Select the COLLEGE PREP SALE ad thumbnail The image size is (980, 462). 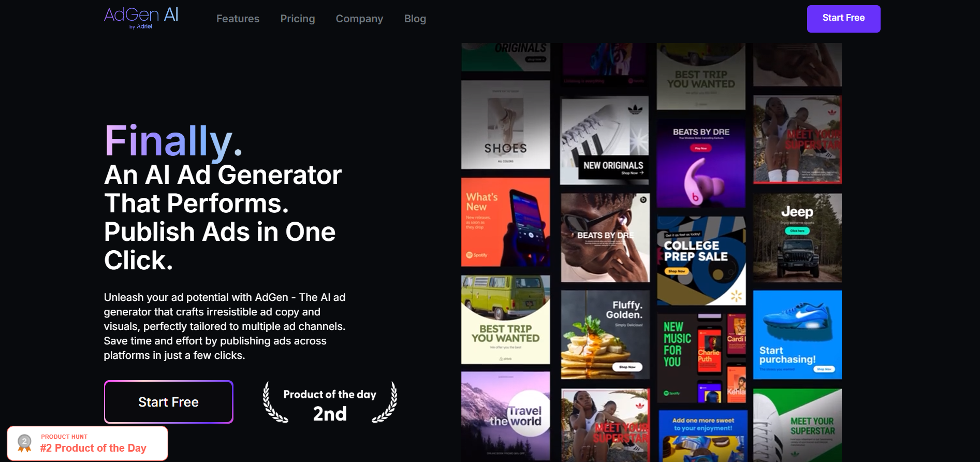point(701,261)
